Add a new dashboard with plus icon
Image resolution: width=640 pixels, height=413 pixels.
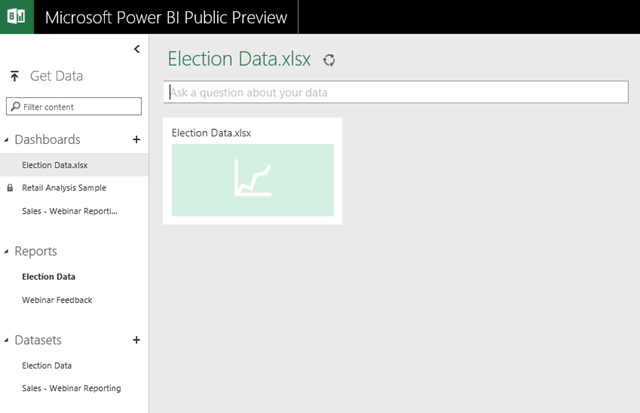(x=137, y=140)
